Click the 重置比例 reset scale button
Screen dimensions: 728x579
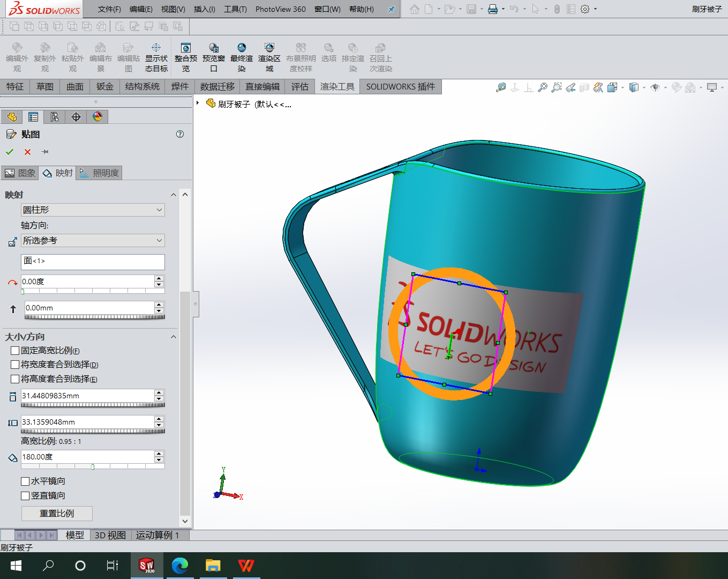click(56, 513)
